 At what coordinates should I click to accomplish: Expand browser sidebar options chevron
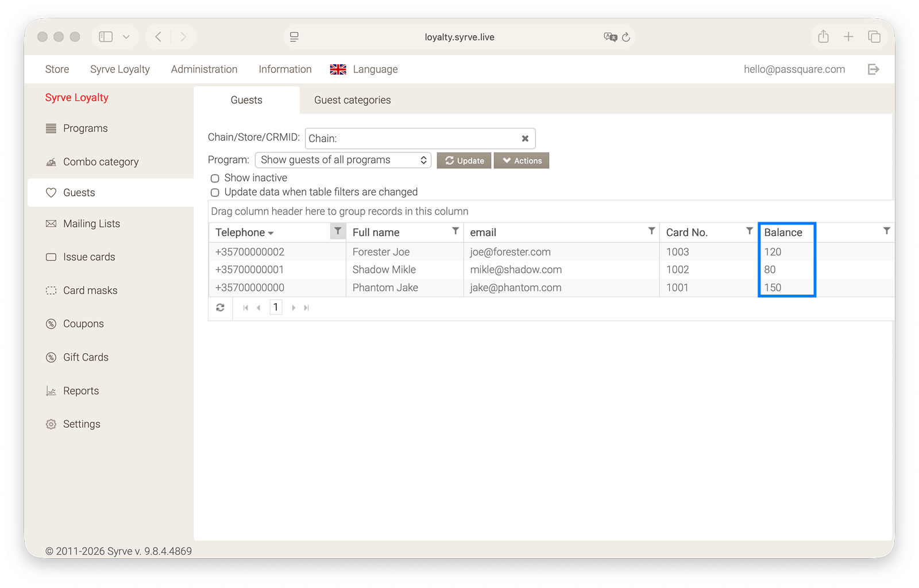tap(126, 37)
